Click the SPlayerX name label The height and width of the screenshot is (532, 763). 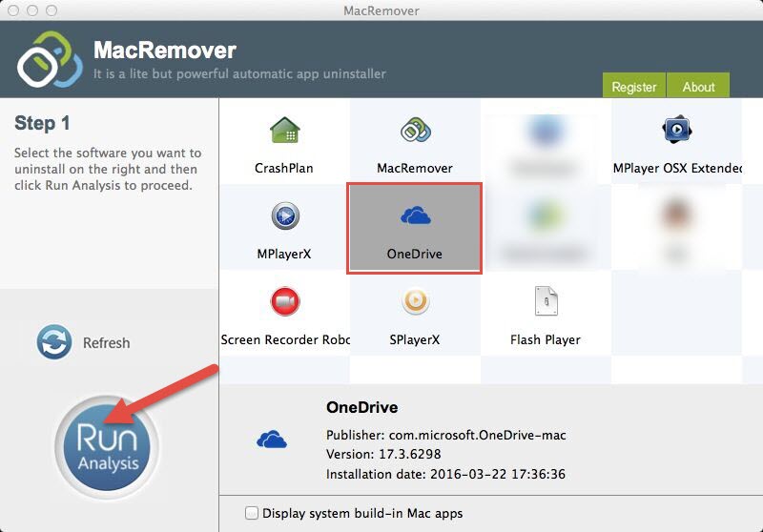coord(415,339)
